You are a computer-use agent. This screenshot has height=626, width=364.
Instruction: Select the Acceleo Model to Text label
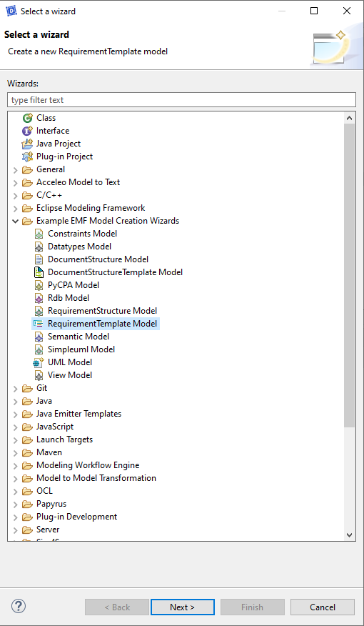pos(78,182)
